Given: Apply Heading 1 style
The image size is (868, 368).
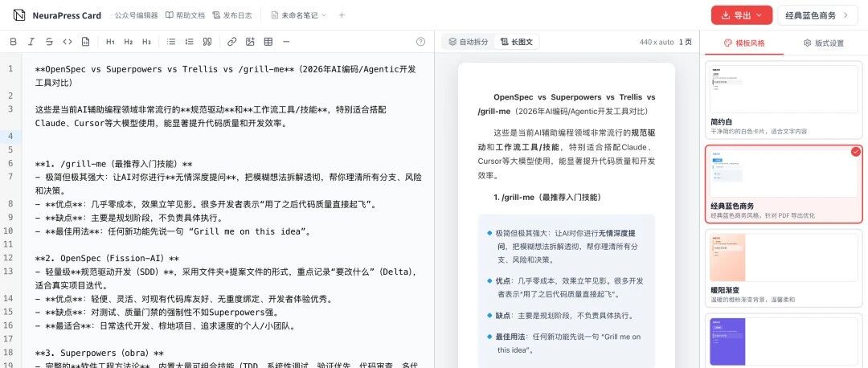Looking at the screenshot, I should [110, 42].
